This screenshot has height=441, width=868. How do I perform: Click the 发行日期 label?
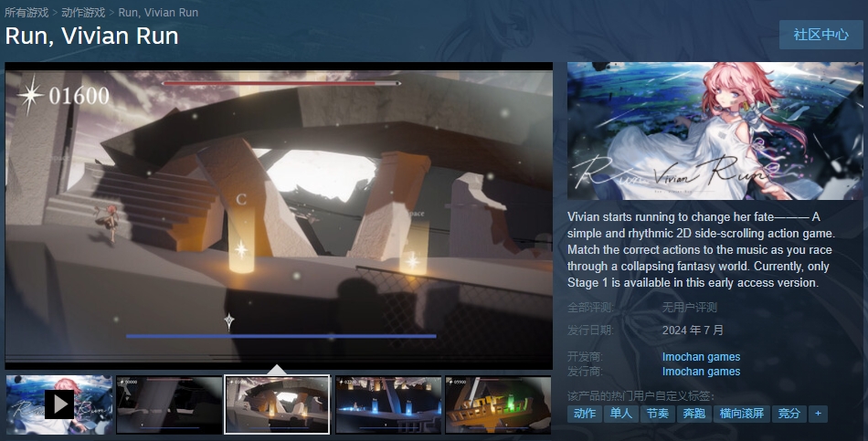point(590,331)
